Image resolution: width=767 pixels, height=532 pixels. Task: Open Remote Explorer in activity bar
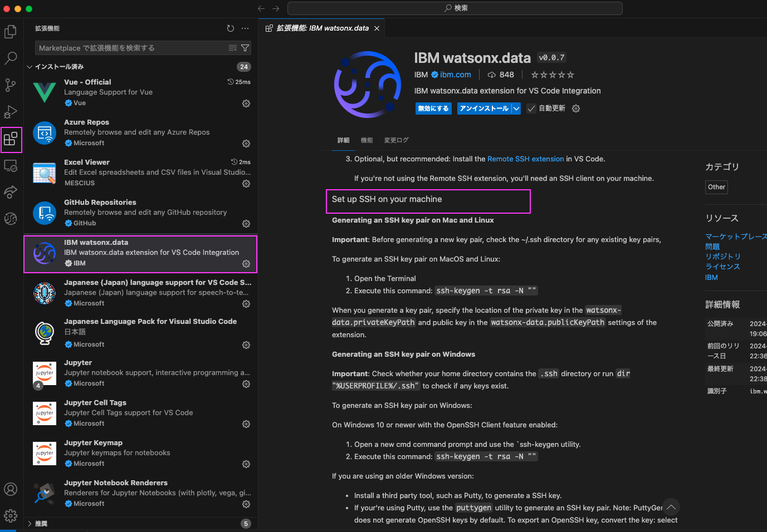(11, 165)
